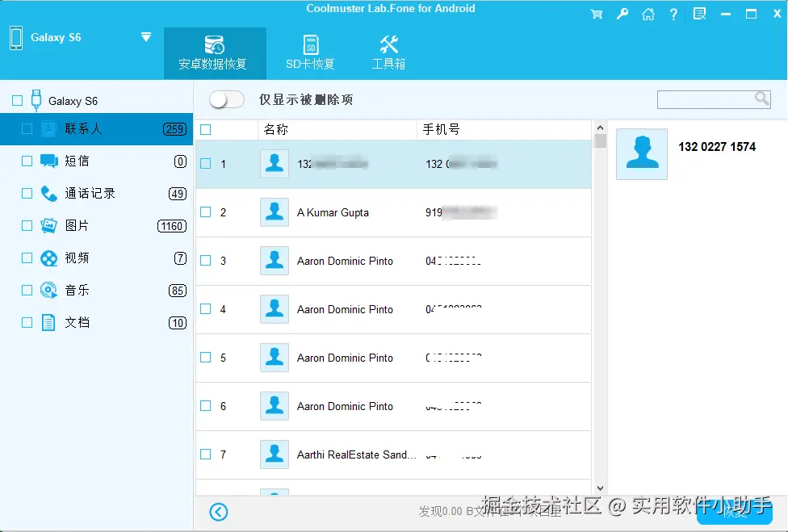
Task: Toggle the 仅显示被删除项 switch
Action: (x=227, y=99)
